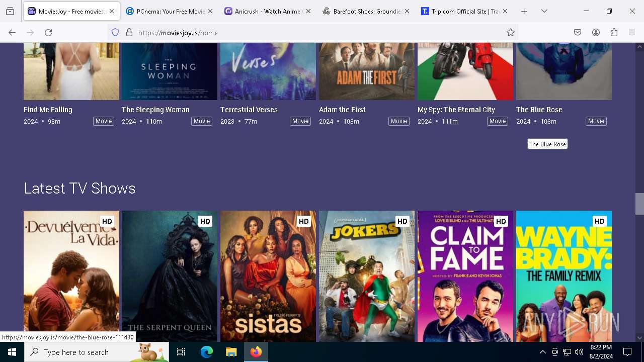Viewport: 644px width, 362px height.
Task: Open Wayne Brady: The Family Remix poster
Action: pyautogui.click(x=564, y=276)
